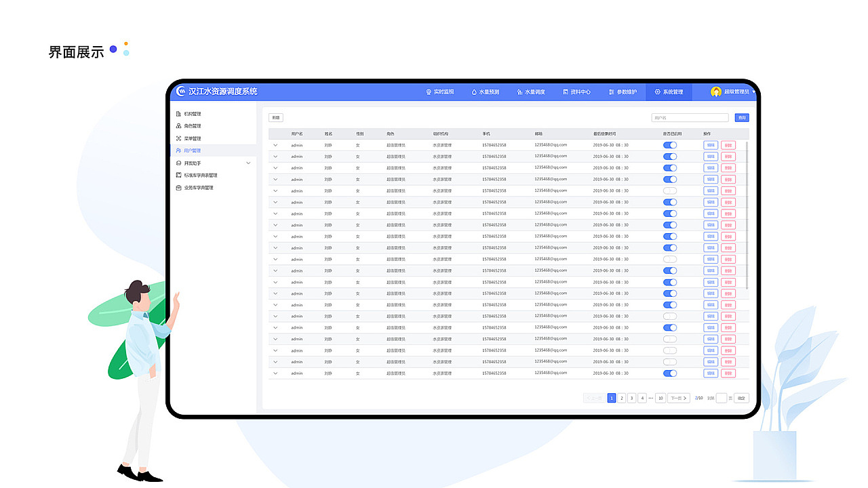Click the red 删除 in the last row
The width and height of the screenshot is (868, 488).
pos(728,373)
